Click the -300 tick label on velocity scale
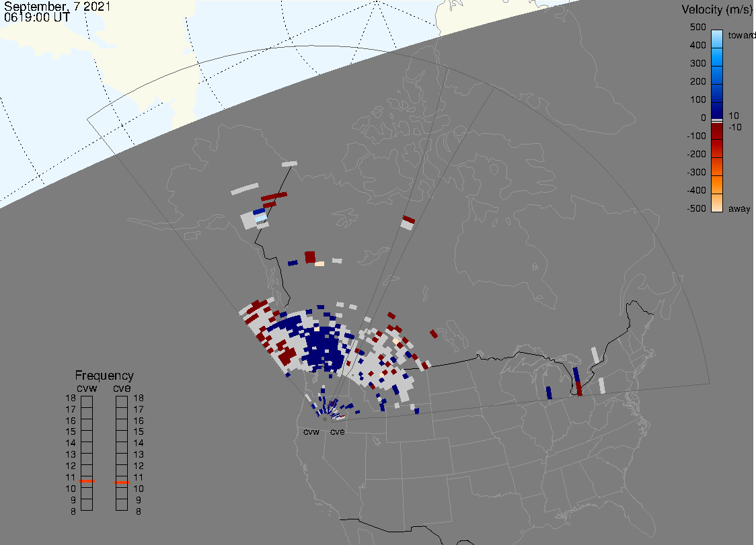This screenshot has width=756, height=545. pyautogui.click(x=696, y=172)
